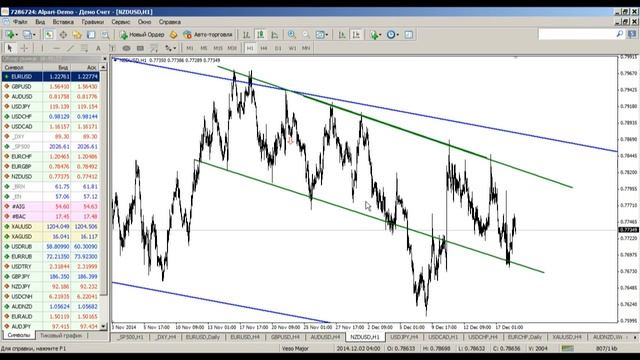Switch timeframe to H1
The image size is (640, 360).
click(250, 48)
